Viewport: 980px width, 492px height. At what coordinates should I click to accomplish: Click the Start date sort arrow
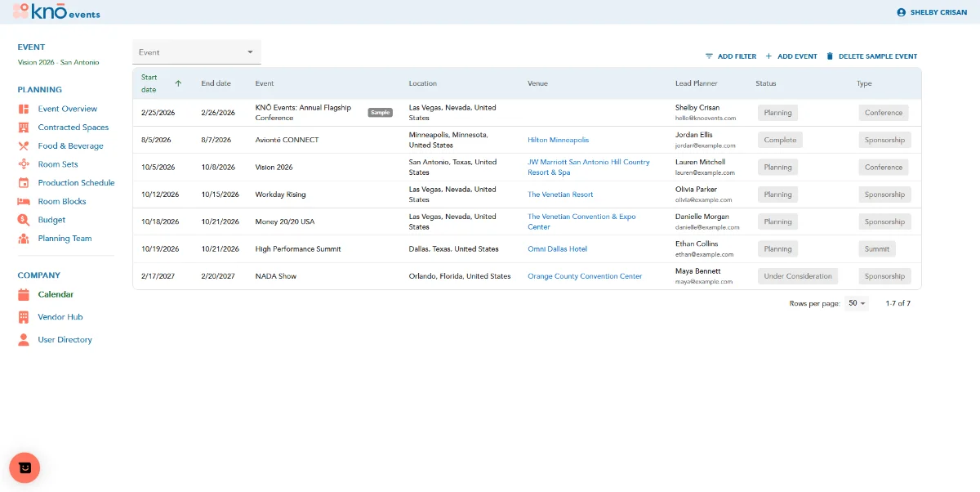coord(178,83)
